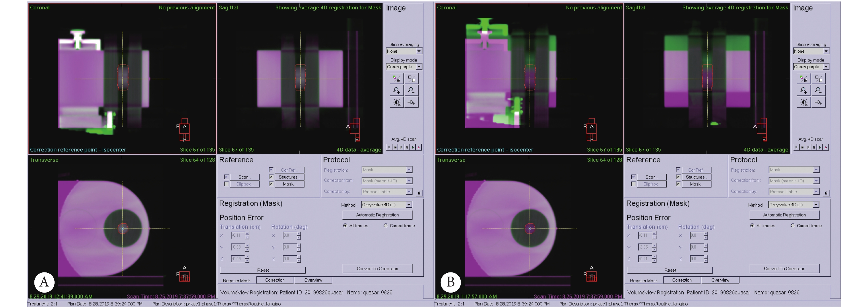This screenshot has width=868, height=308.
Task: Toggle the Mask checkbox in right Reference panel
Action: (x=678, y=184)
